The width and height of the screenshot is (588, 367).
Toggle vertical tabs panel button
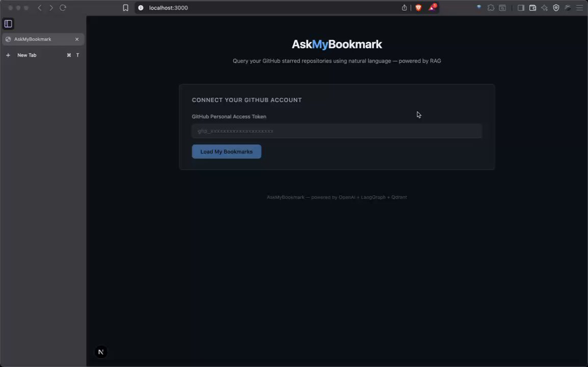pos(8,23)
